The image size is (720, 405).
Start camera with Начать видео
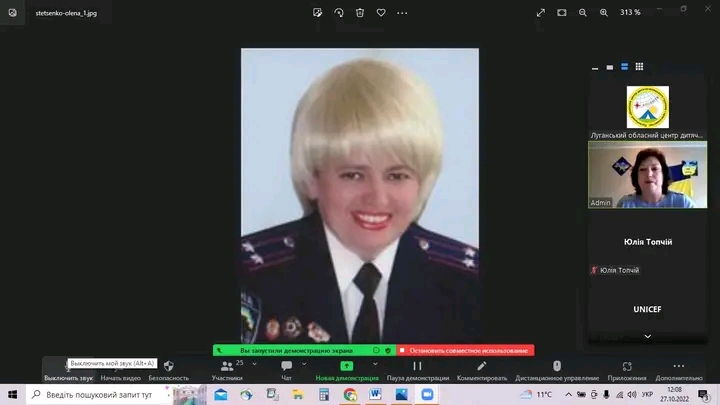(x=120, y=371)
